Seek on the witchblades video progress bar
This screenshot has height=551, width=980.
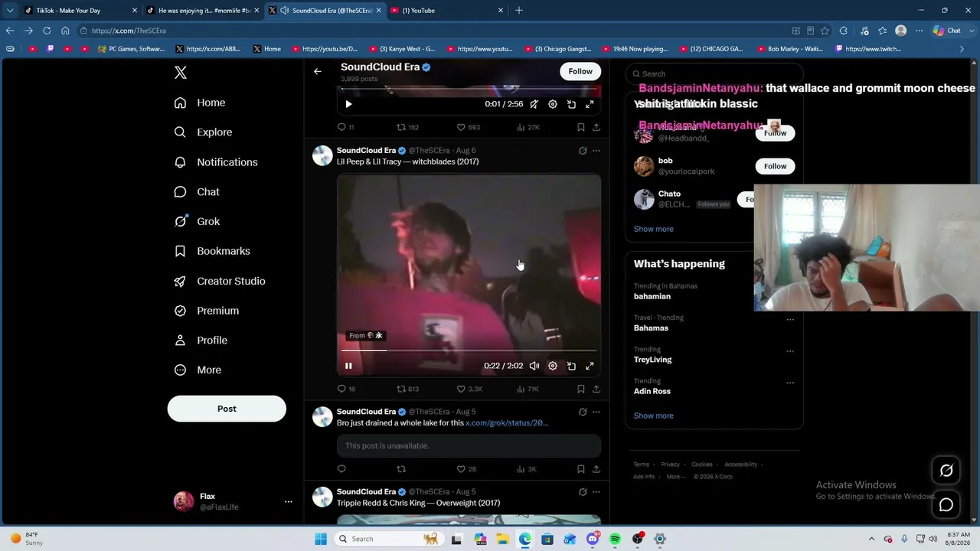(x=469, y=350)
